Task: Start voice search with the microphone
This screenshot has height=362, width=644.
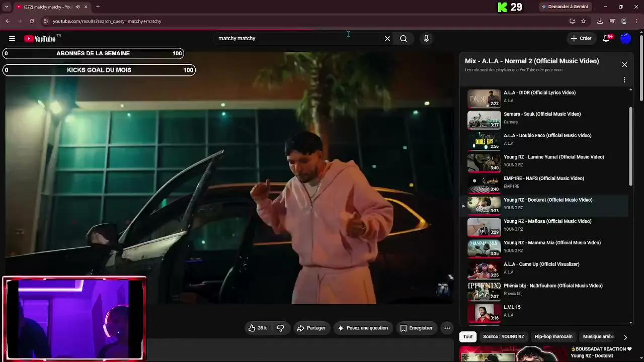Action: [426, 39]
